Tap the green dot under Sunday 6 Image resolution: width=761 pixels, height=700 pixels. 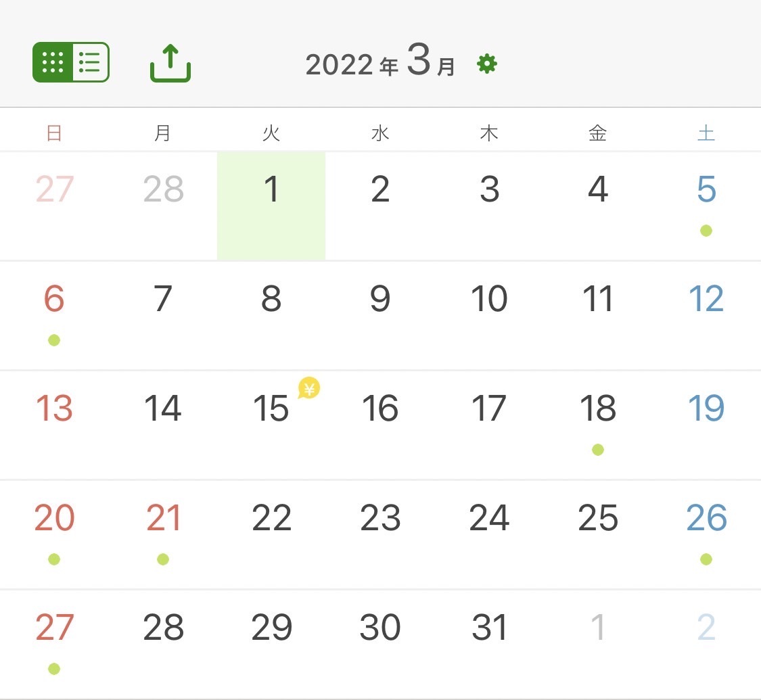[54, 340]
